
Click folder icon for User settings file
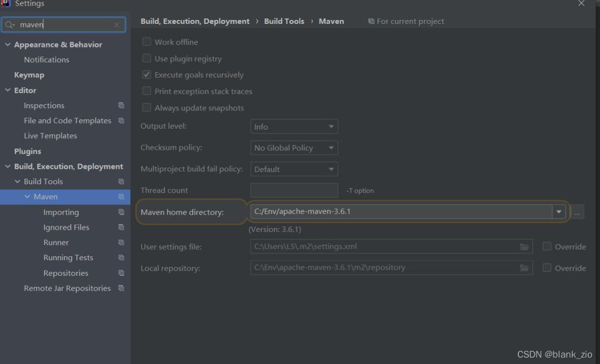524,247
